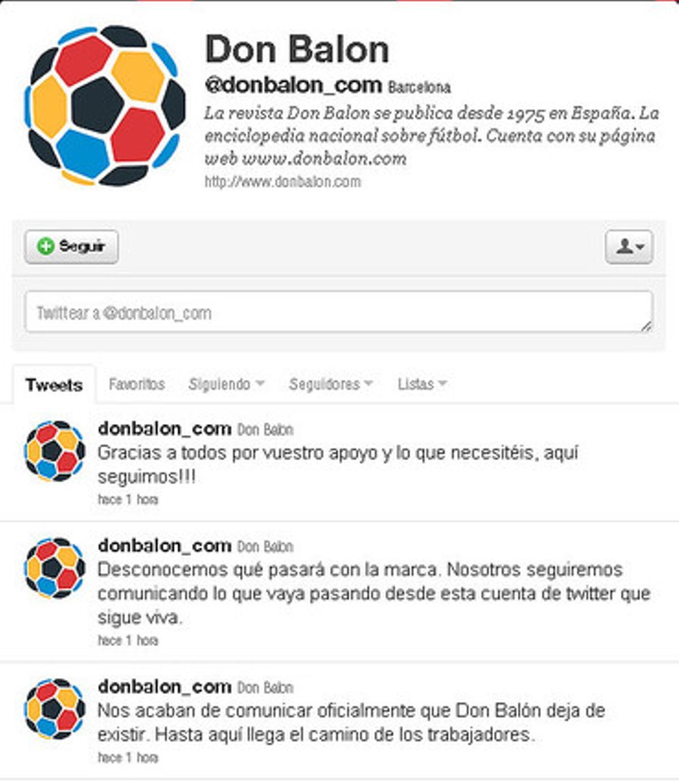Image resolution: width=679 pixels, height=784 pixels.
Task: Expand the Listas dropdown tab
Action: pyautogui.click(x=422, y=384)
